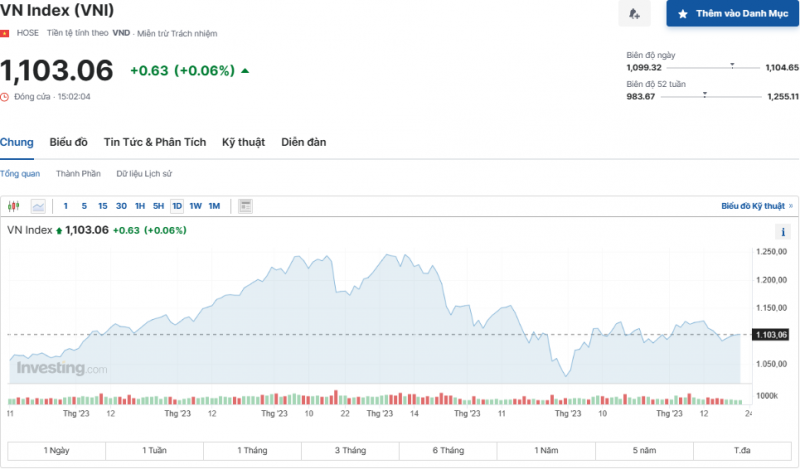This screenshot has height=469, width=800.
Task: Open the Biểu đồ Kỹ thuật link
Action: [x=753, y=206]
